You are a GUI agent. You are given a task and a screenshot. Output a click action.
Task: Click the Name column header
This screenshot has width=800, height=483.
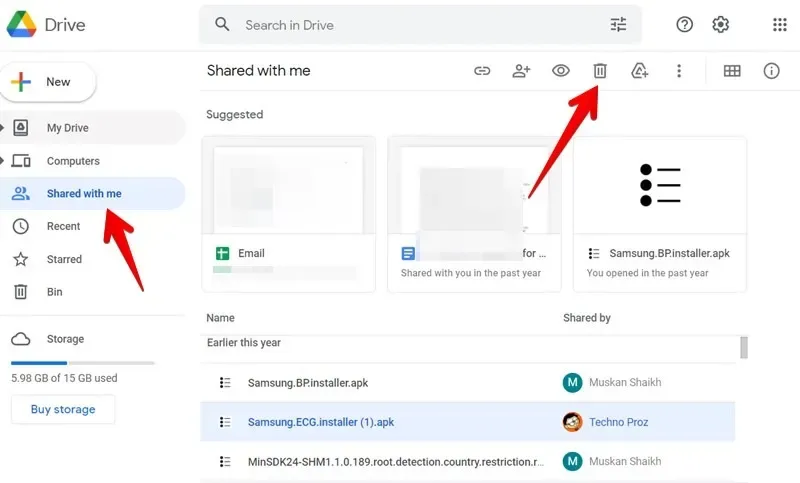click(x=220, y=318)
